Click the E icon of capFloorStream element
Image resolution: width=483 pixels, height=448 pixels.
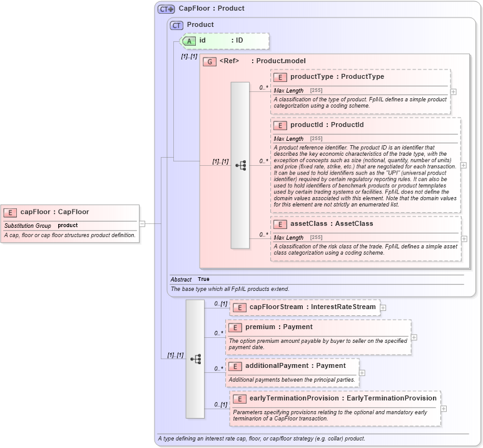pos(240,307)
